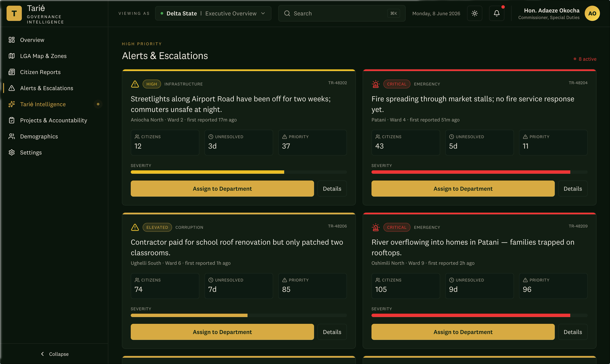Click the Tarié Intelligence sparkle icon

(12, 104)
